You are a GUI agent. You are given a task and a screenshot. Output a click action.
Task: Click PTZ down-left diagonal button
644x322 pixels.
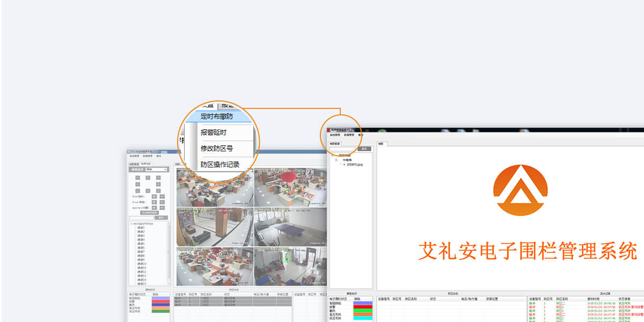[137, 191]
